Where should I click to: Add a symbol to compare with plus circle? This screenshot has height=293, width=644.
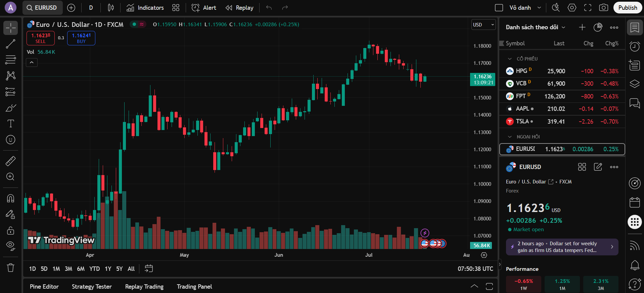pyautogui.click(x=71, y=8)
